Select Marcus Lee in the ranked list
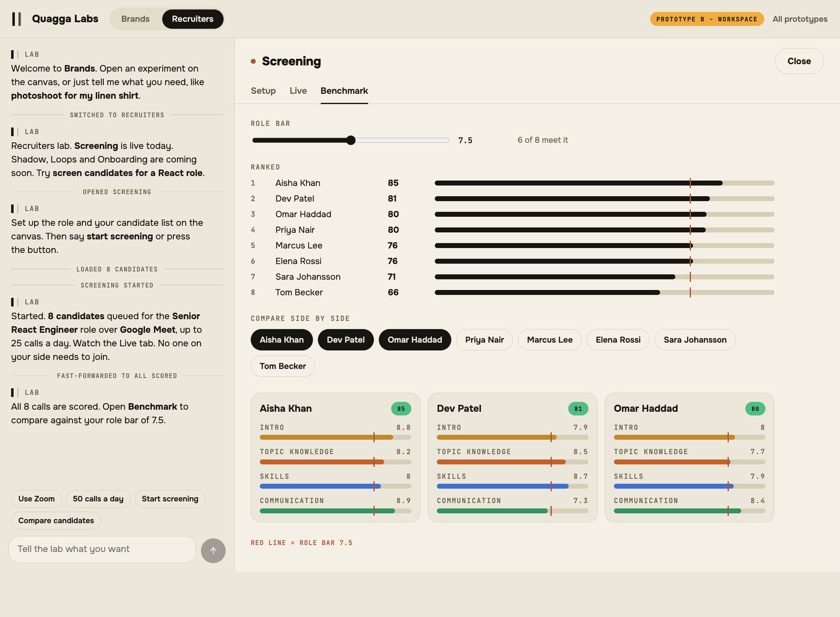Image resolution: width=840 pixels, height=617 pixels. pyautogui.click(x=299, y=246)
